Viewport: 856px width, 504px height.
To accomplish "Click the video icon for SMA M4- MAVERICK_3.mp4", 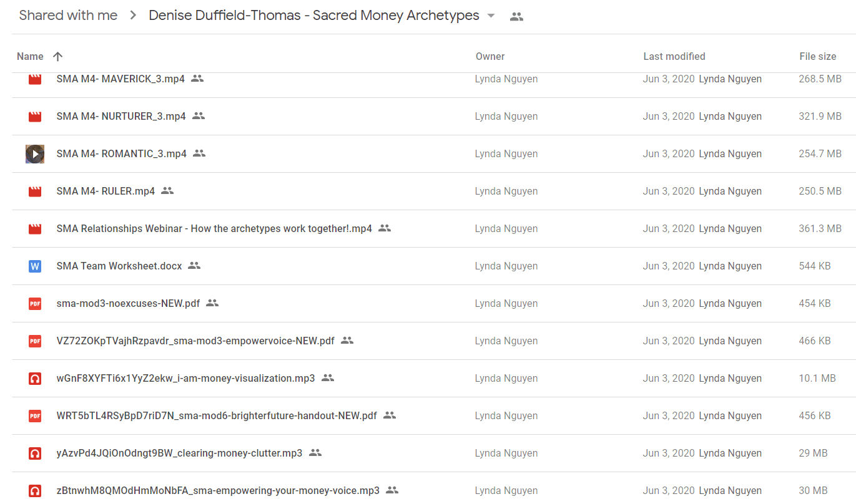I will 35,79.
